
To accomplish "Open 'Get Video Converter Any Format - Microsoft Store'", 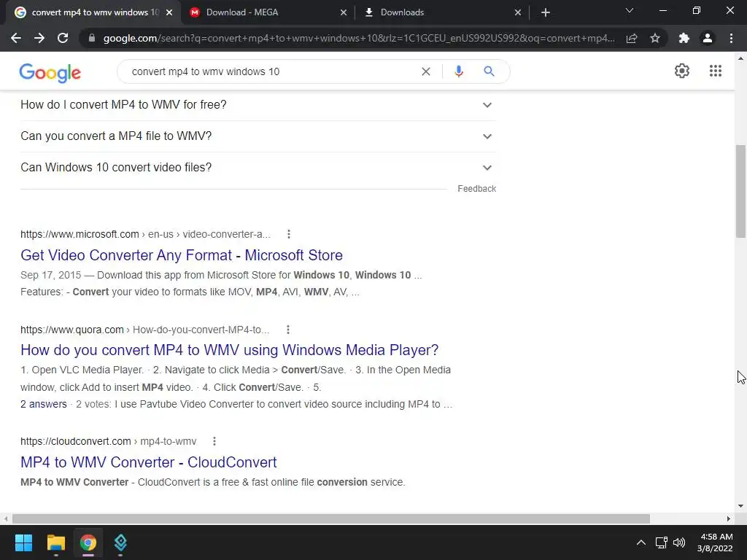I will [182, 254].
